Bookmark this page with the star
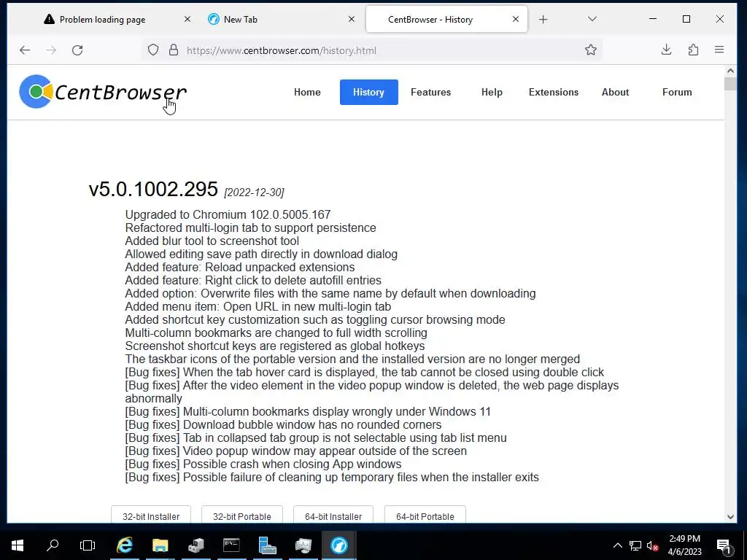Image resolution: width=747 pixels, height=560 pixels. coord(591,50)
